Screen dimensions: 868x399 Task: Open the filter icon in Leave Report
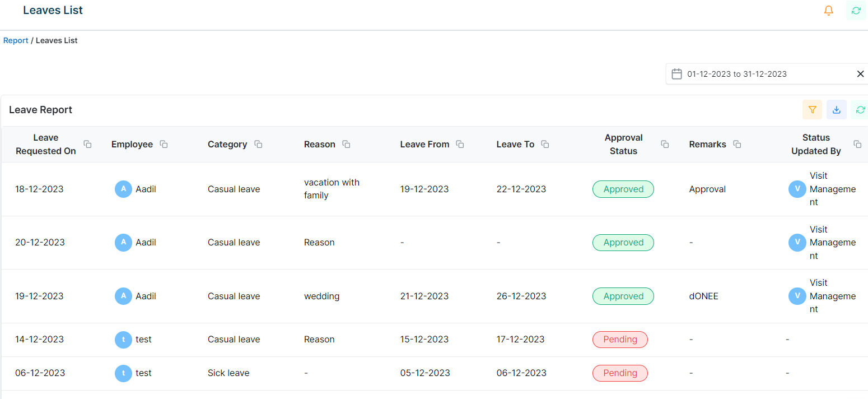click(x=812, y=110)
